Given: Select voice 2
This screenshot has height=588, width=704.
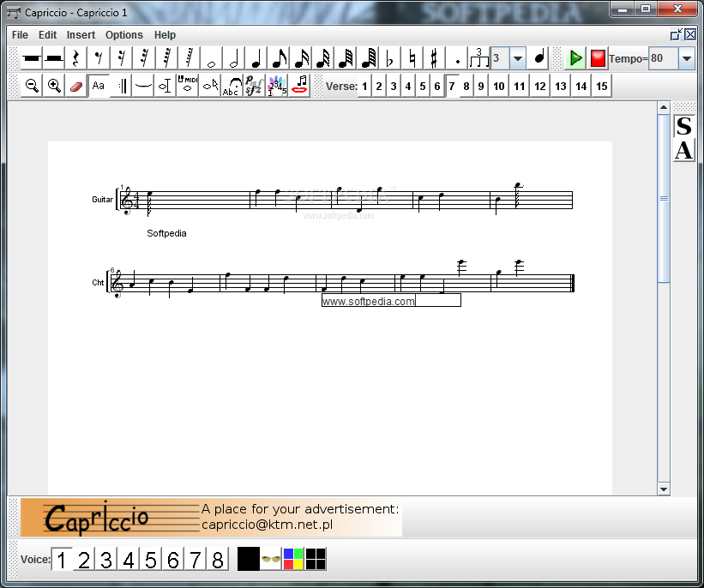Looking at the screenshot, I should pos(84,560).
